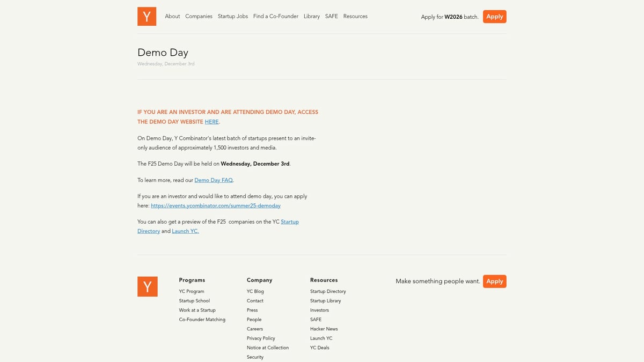
Task: Open the People footer link
Action: (254, 320)
